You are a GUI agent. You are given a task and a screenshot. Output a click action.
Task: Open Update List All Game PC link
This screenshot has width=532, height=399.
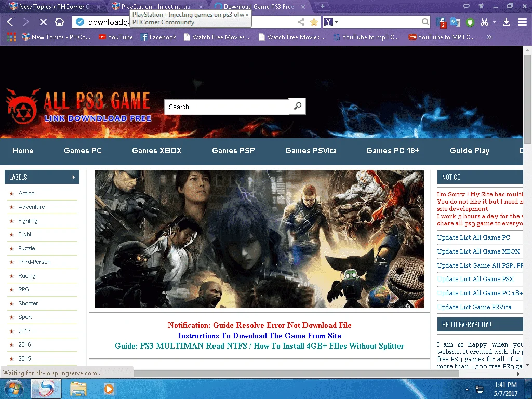coord(473,237)
